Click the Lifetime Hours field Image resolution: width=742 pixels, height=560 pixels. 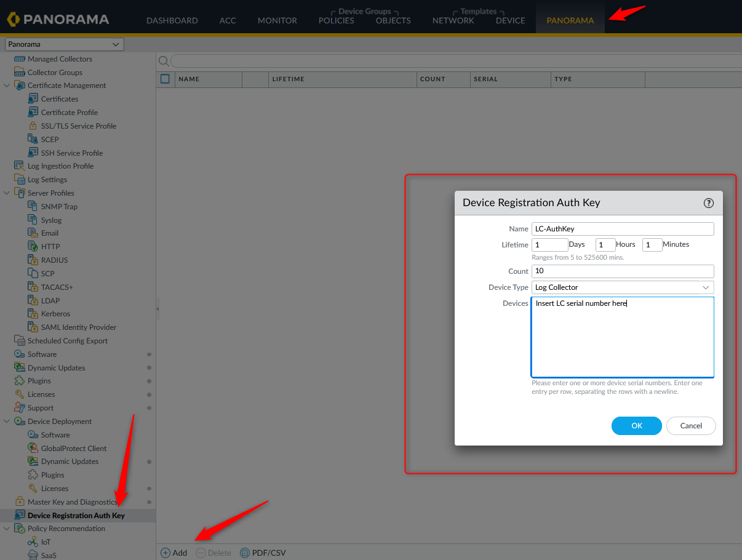[x=605, y=245]
